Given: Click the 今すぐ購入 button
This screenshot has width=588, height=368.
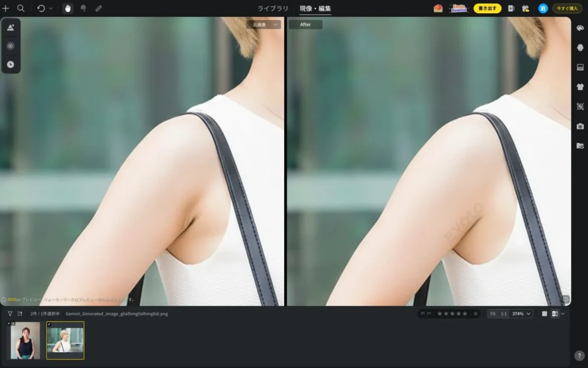Looking at the screenshot, I should click(x=567, y=8).
